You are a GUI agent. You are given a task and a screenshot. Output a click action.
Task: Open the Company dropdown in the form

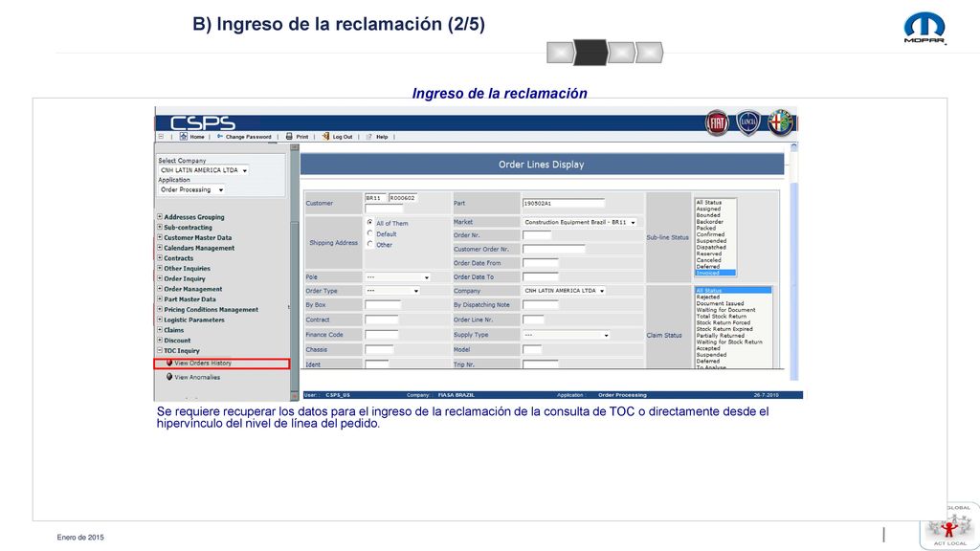click(x=564, y=291)
